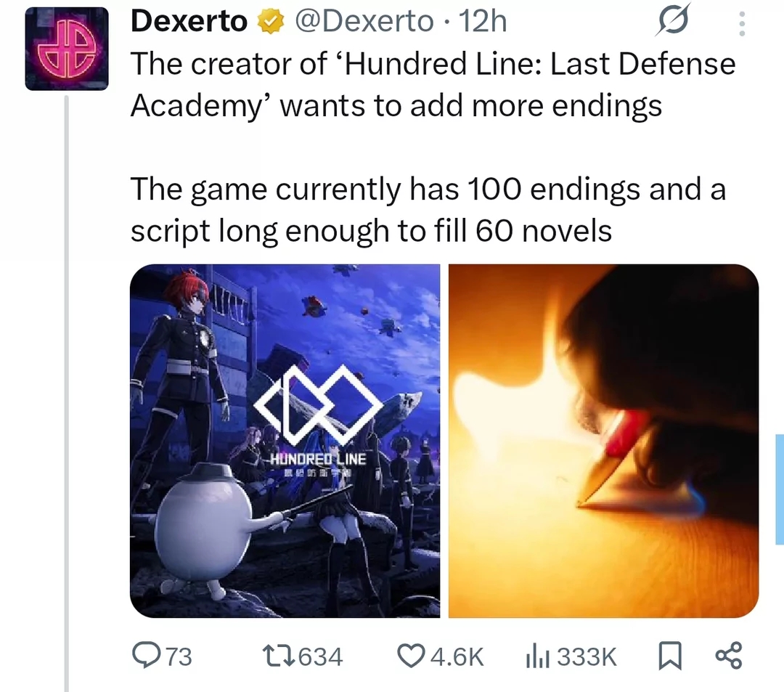Bookmark this Dexerto post
The height and width of the screenshot is (692, 784).
pos(669,656)
